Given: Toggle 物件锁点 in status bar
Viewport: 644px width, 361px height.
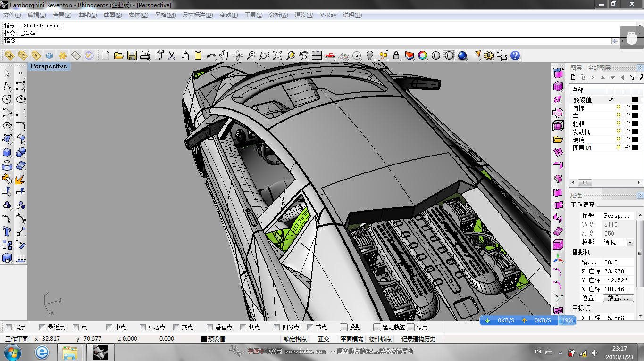Looking at the screenshot, I should [380, 339].
